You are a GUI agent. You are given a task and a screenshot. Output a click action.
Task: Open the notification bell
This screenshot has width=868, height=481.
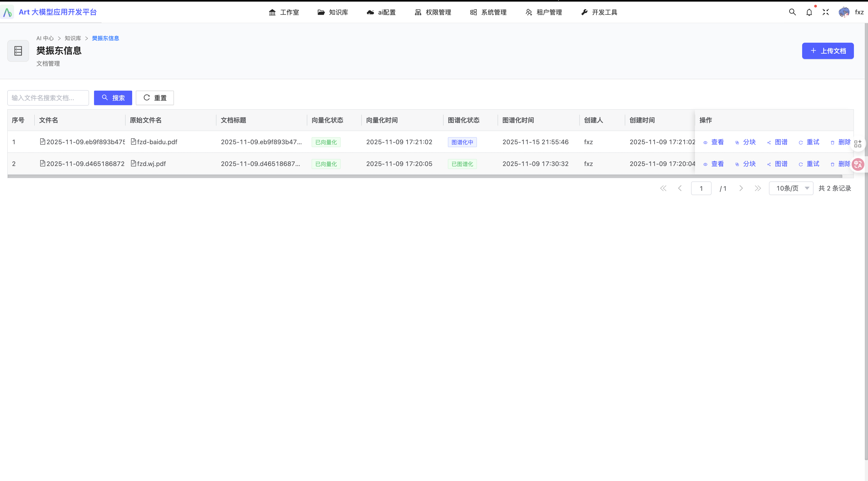(x=809, y=12)
